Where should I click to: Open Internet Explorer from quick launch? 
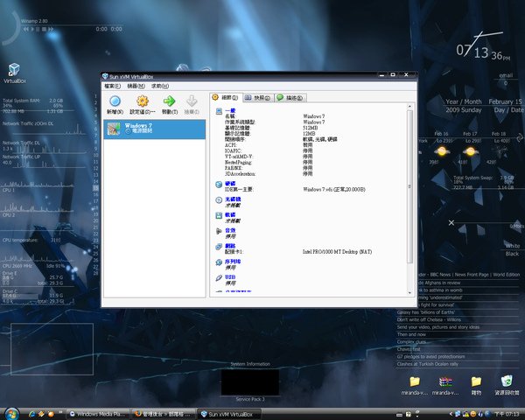click(31, 414)
